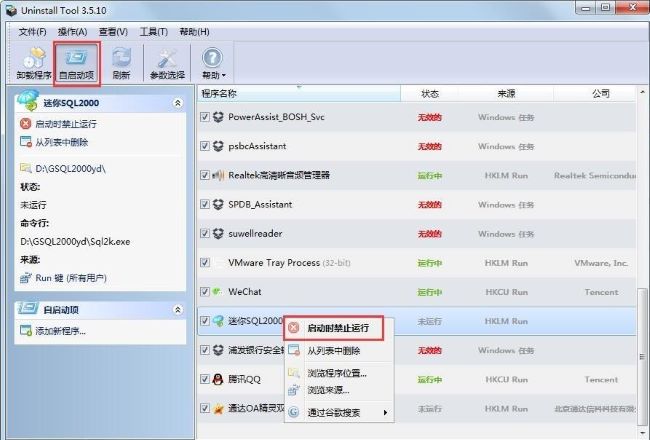This screenshot has height=440, width=650.
Task: Toggle the 通达OA精灵 checkbox
Action: [x=205, y=408]
